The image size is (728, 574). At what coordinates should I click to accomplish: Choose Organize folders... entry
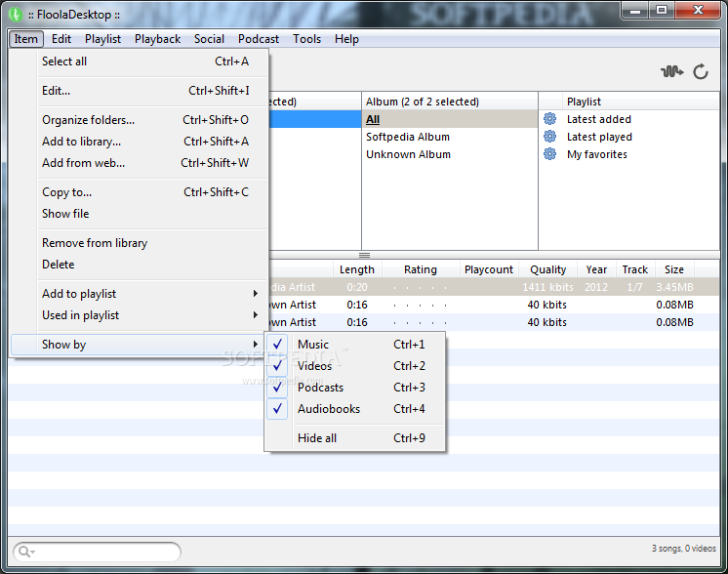tap(140, 120)
